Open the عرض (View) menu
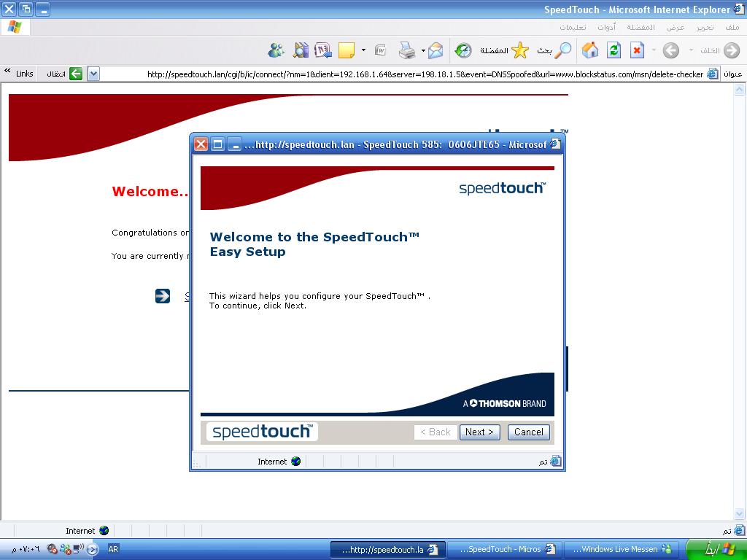Screen dimensions: 747x560 [x=676, y=27]
